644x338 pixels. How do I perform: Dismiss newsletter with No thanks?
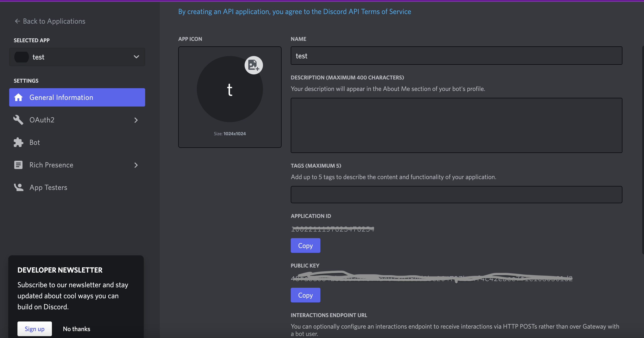coord(76,329)
